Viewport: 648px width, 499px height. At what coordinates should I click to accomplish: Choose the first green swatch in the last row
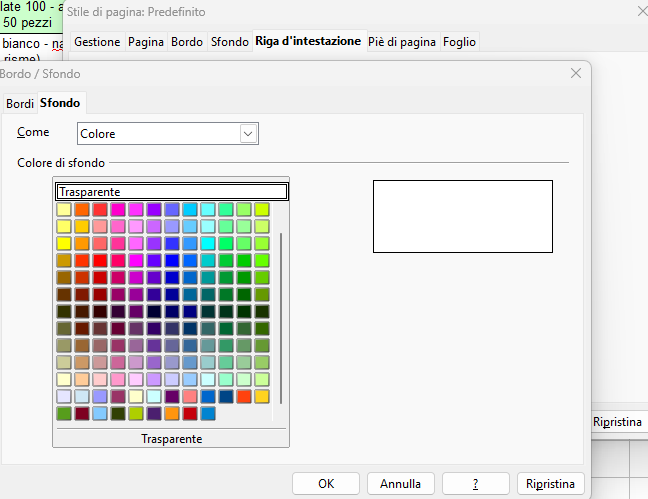point(64,413)
